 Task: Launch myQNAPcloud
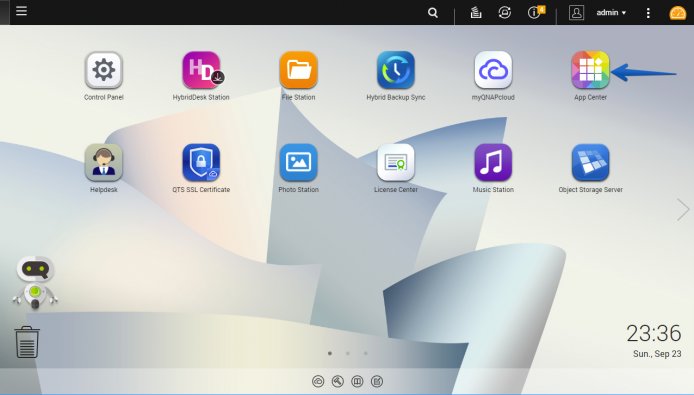493,70
